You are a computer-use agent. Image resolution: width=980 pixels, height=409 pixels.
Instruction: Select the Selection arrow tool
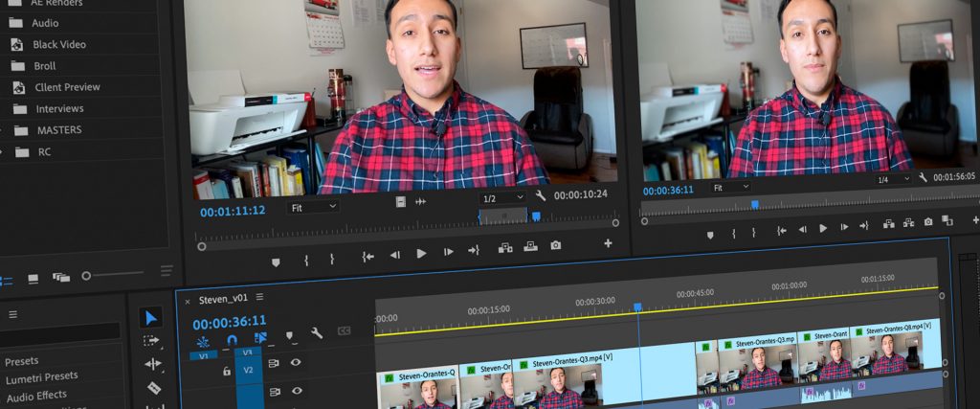pos(150,318)
